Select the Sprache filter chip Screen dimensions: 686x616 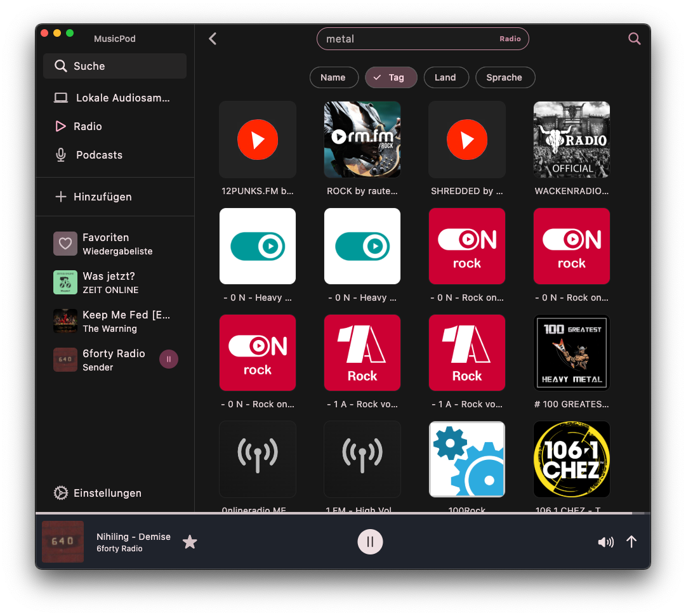(x=505, y=77)
